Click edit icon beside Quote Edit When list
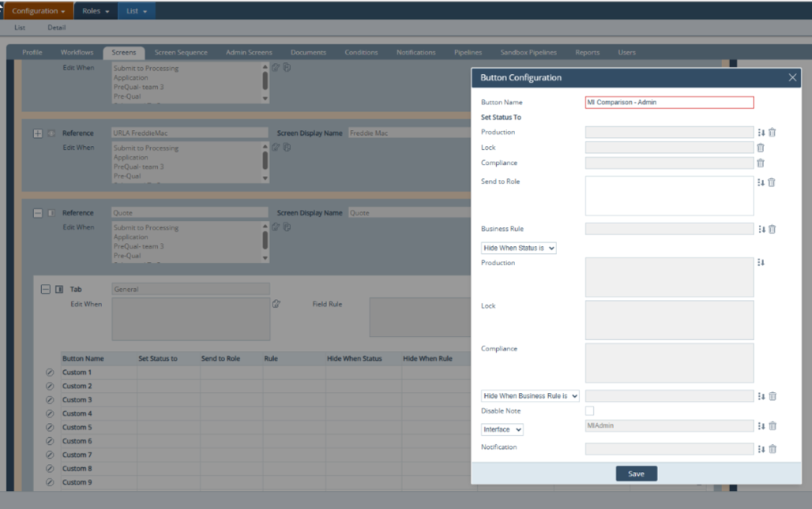The width and height of the screenshot is (812, 509). tap(276, 227)
